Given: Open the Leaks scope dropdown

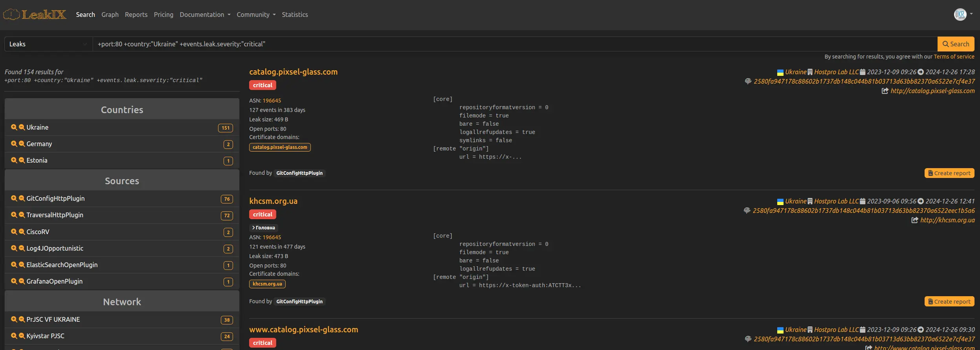Looking at the screenshot, I should point(48,44).
